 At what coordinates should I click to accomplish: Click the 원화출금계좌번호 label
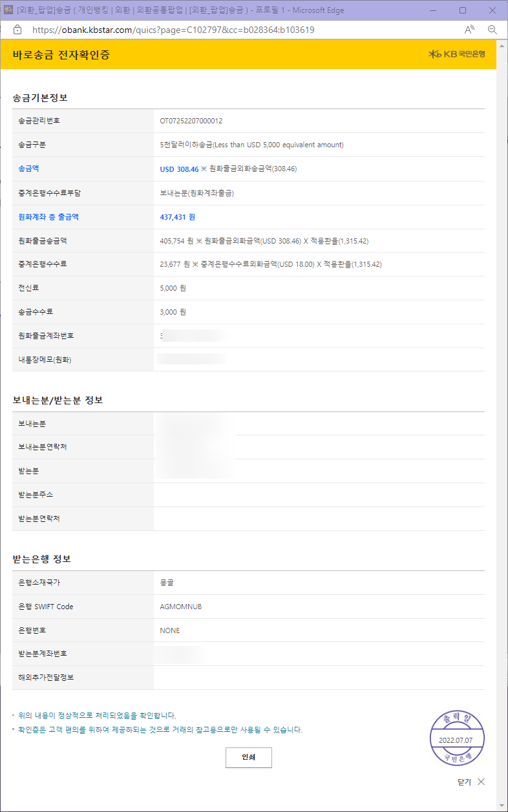(47, 336)
